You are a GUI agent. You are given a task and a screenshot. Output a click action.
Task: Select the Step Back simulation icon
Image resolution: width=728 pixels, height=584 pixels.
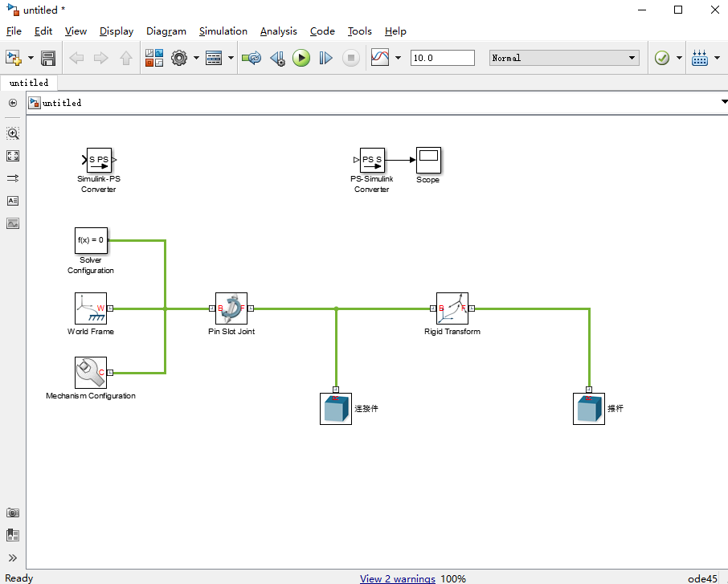pyautogui.click(x=277, y=57)
